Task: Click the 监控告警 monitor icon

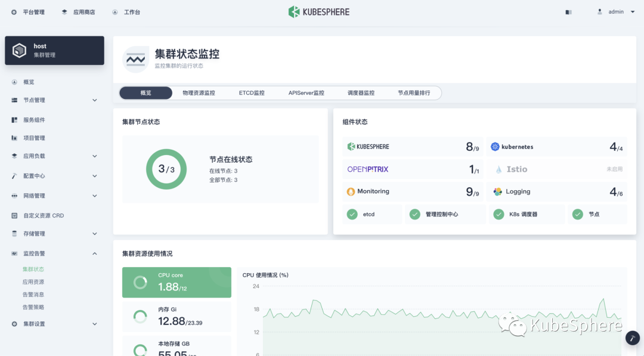Action: click(x=14, y=253)
